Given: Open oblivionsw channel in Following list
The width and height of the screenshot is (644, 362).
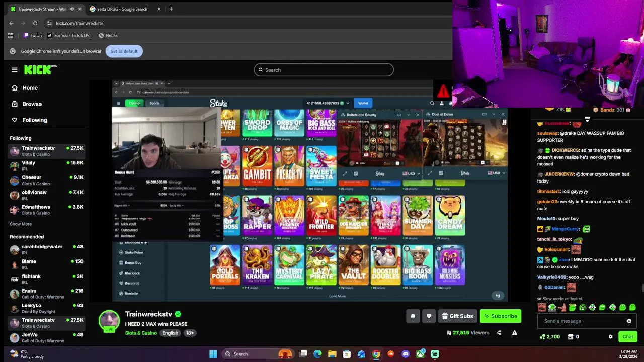Looking at the screenshot, I should click(46, 195).
